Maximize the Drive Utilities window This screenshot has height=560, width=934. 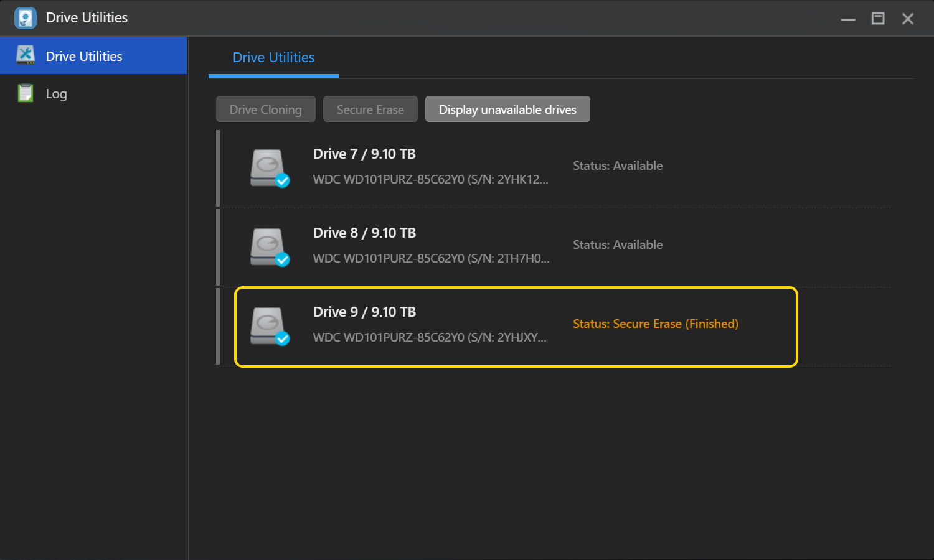pos(878,19)
